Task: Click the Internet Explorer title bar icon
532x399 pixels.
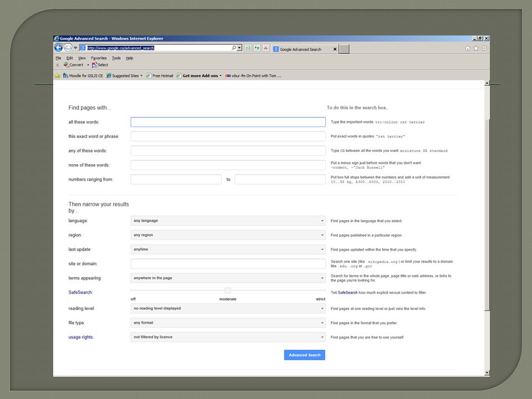Action: click(57, 38)
